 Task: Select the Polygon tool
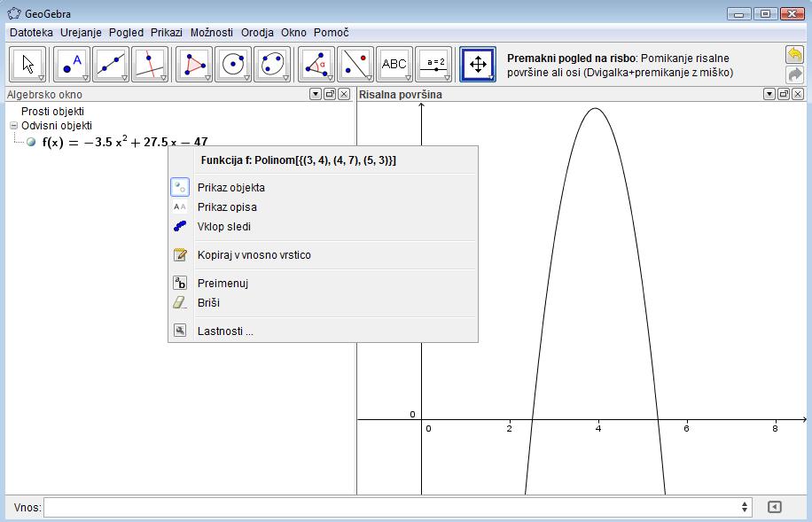[x=193, y=65]
